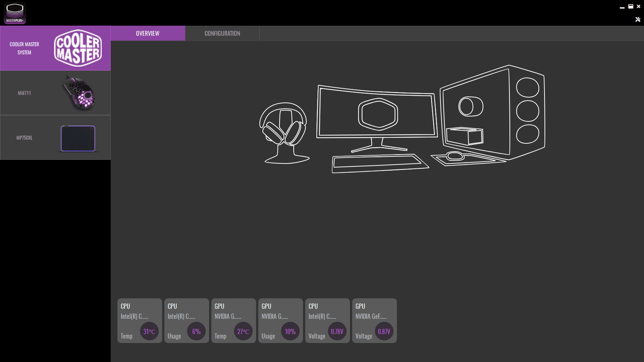Open the GPU Temp 27°C card

[x=234, y=321]
